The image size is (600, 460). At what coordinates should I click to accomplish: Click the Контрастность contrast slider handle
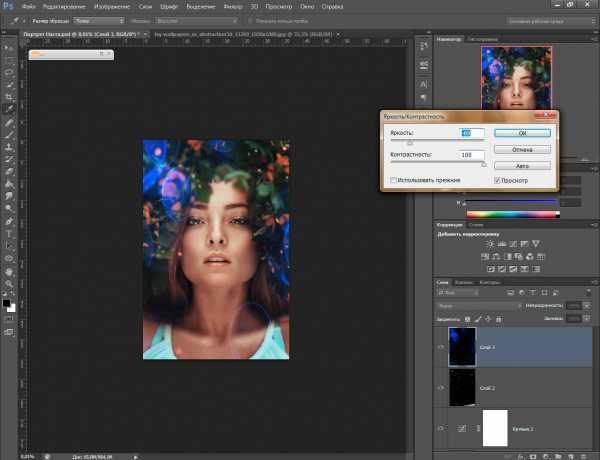tap(484, 164)
